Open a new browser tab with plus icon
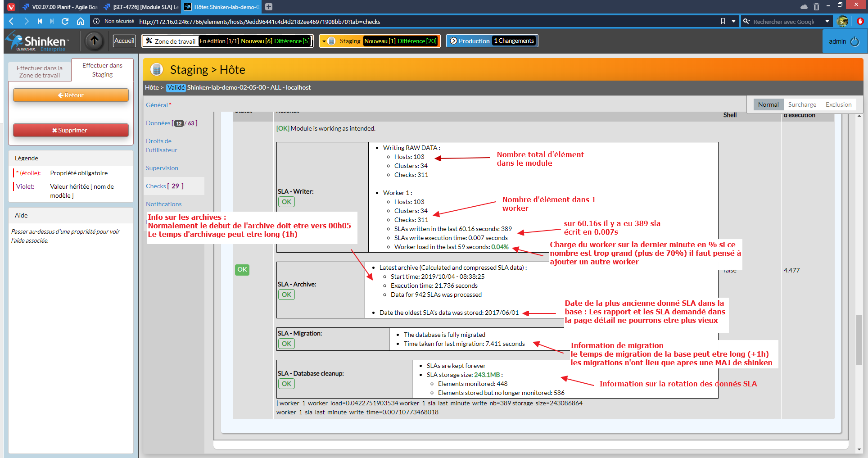This screenshot has height=458, width=868. [269, 7]
